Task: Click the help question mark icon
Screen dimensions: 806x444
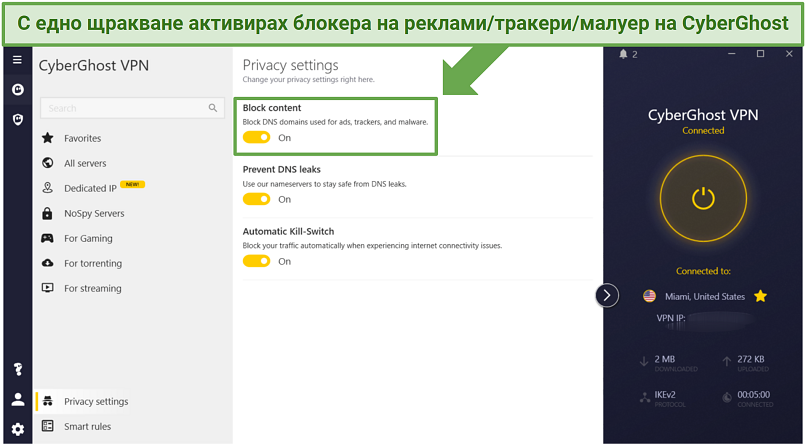Action: coord(18,369)
